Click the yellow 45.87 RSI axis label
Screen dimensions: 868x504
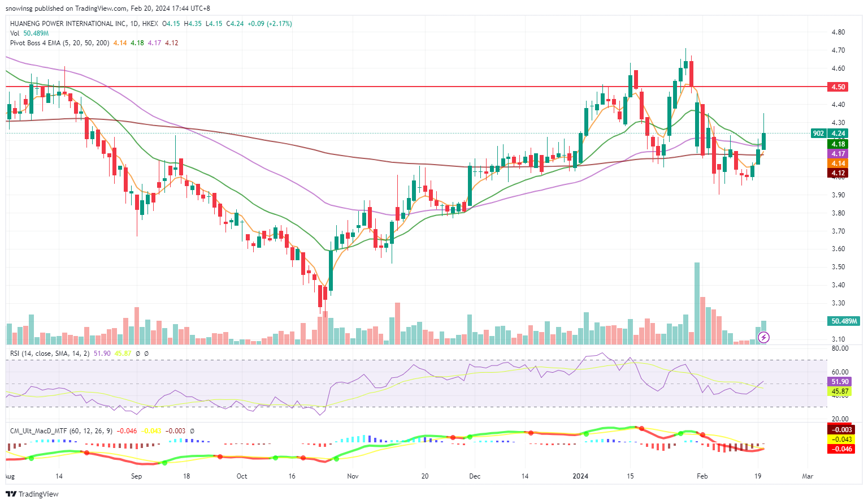pos(839,391)
